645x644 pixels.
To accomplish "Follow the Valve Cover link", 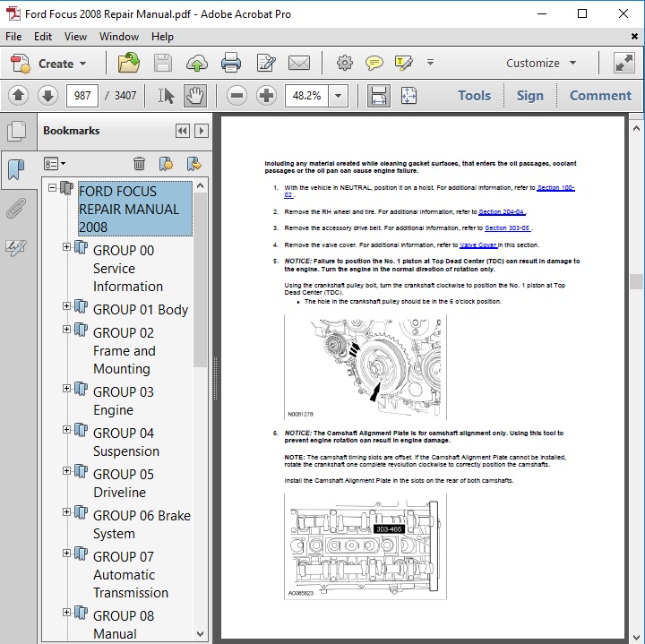I will pos(478,245).
